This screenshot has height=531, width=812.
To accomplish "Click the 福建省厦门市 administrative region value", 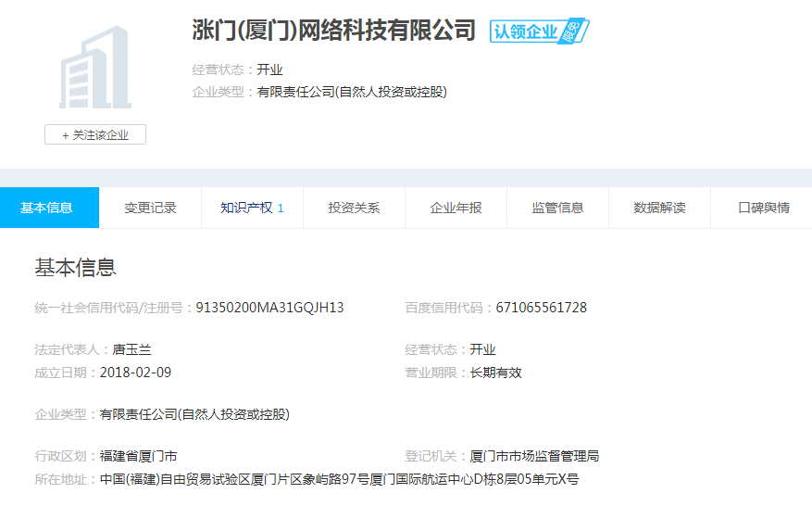I will point(138,456).
